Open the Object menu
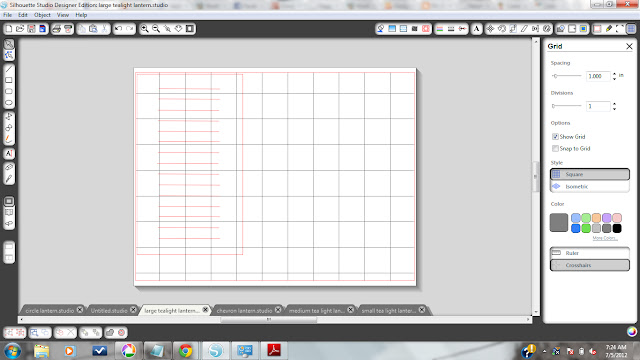The width and height of the screenshot is (640, 360). 42,15
